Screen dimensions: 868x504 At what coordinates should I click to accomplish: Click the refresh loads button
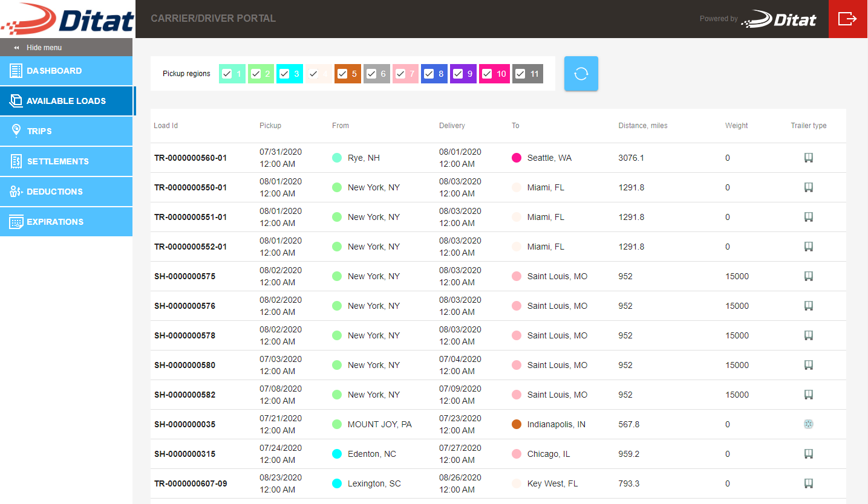point(581,74)
